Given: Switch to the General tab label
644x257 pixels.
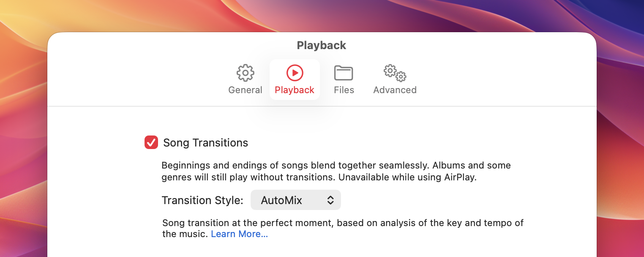Looking at the screenshot, I should [245, 90].
